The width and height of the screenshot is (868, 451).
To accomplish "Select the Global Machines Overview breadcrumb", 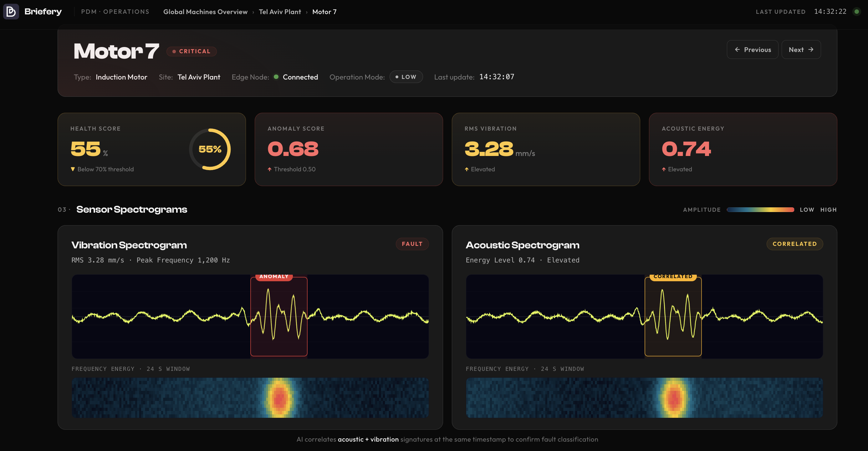I will pos(205,12).
